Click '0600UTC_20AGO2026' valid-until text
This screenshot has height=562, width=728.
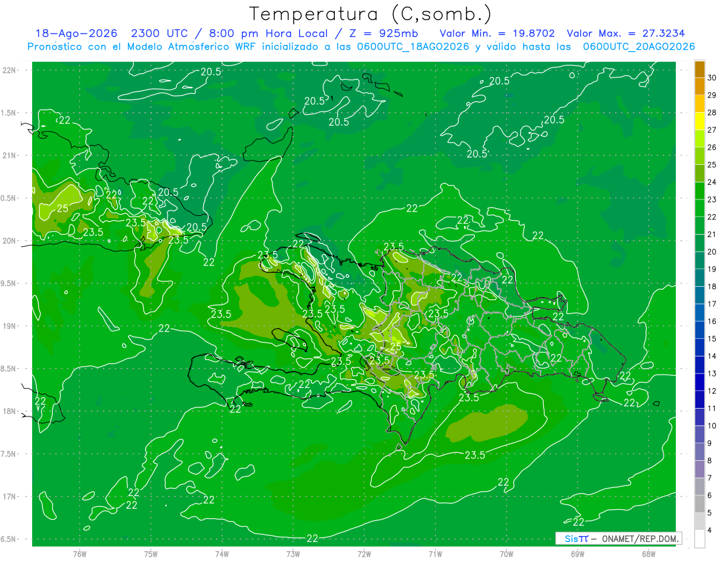pyautogui.click(x=639, y=47)
